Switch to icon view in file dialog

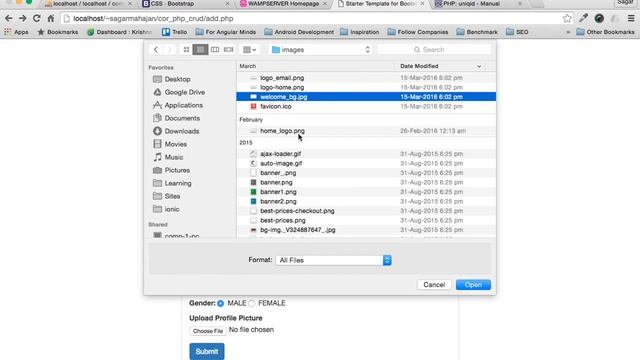(186, 49)
